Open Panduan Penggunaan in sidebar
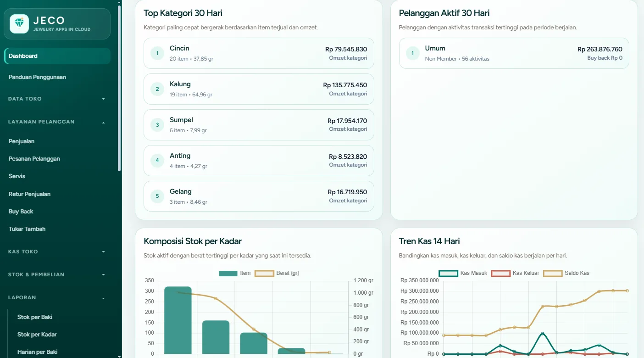 click(x=37, y=77)
